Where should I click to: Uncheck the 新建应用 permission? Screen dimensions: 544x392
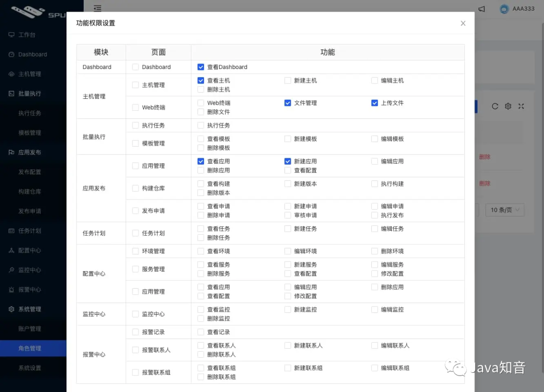(x=288, y=161)
